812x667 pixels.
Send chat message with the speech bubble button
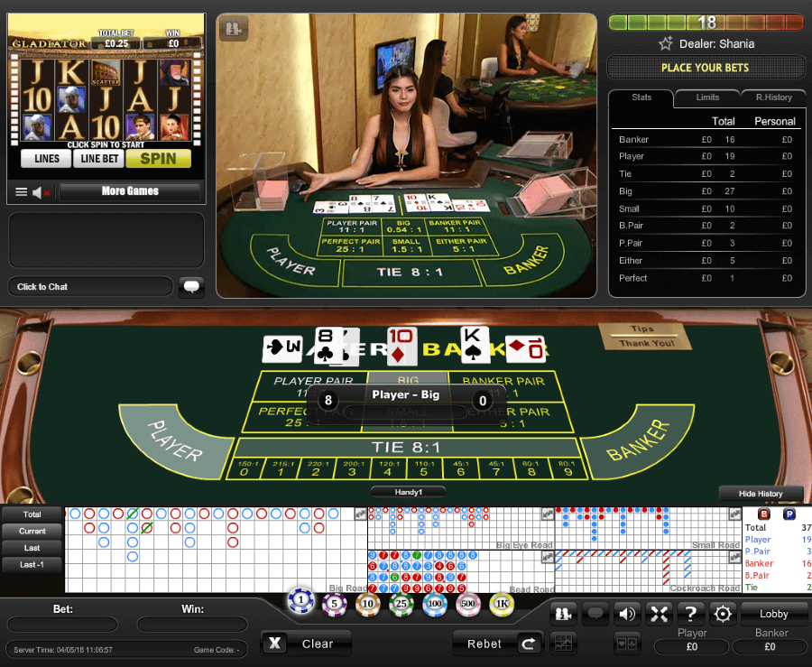[x=191, y=286]
